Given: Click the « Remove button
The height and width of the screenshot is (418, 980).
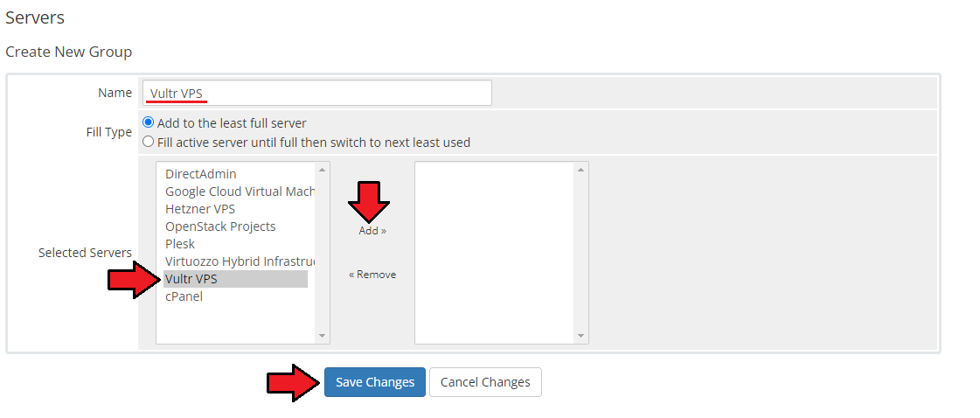Looking at the screenshot, I should point(372,275).
